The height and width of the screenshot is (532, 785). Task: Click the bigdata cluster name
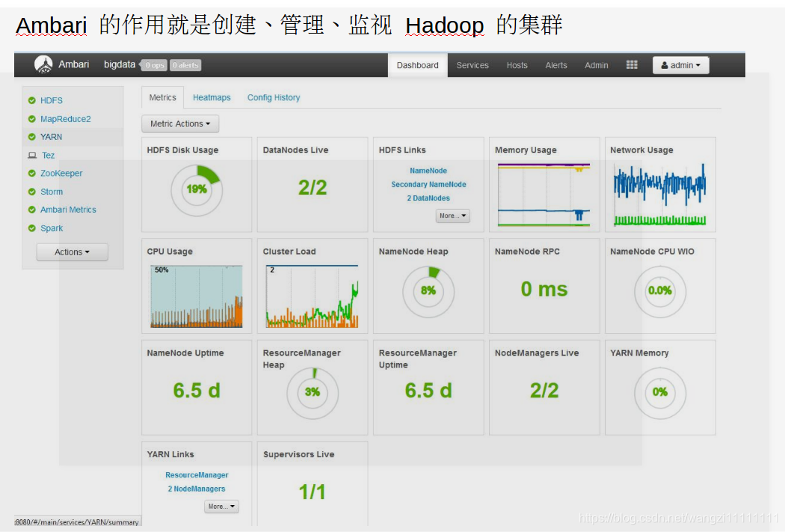coord(120,64)
